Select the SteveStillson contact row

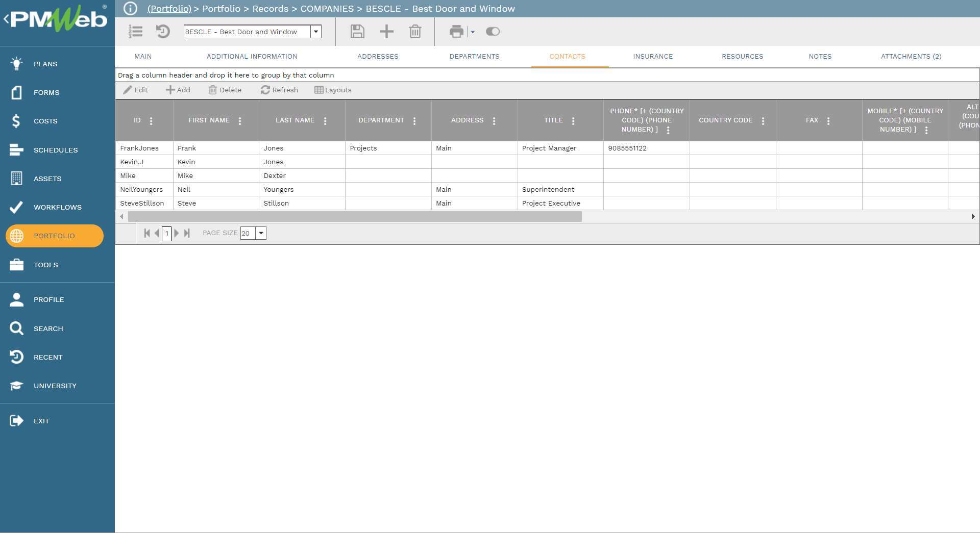click(547, 203)
